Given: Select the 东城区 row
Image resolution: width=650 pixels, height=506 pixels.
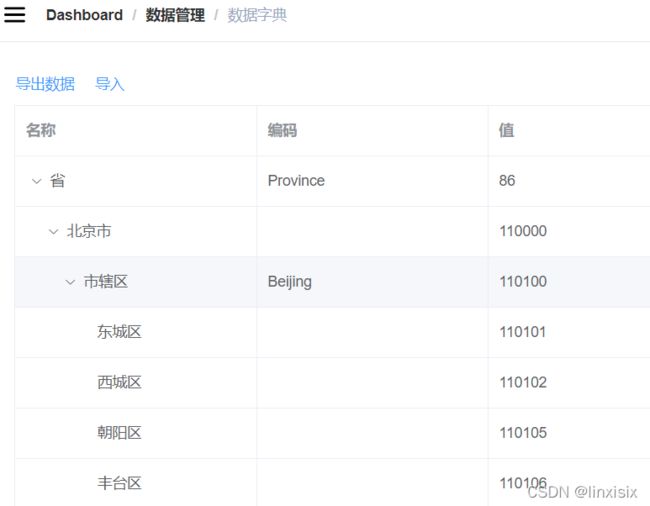Looking at the screenshot, I should click(332, 332).
